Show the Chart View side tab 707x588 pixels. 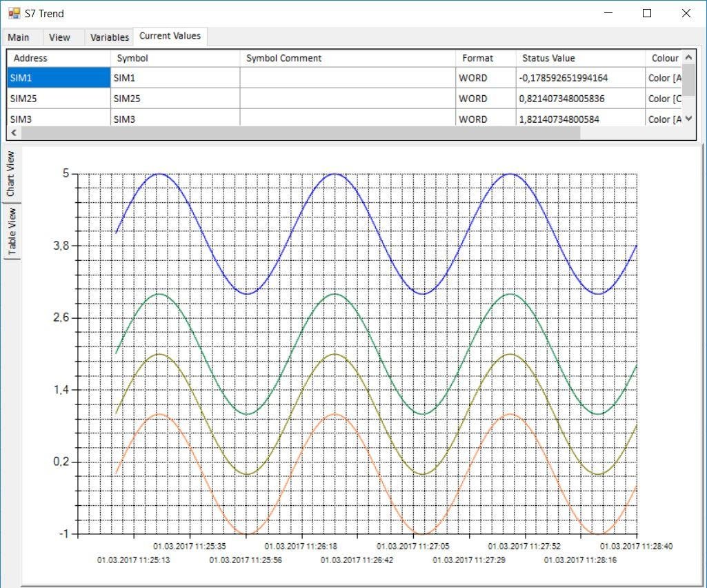[11, 175]
